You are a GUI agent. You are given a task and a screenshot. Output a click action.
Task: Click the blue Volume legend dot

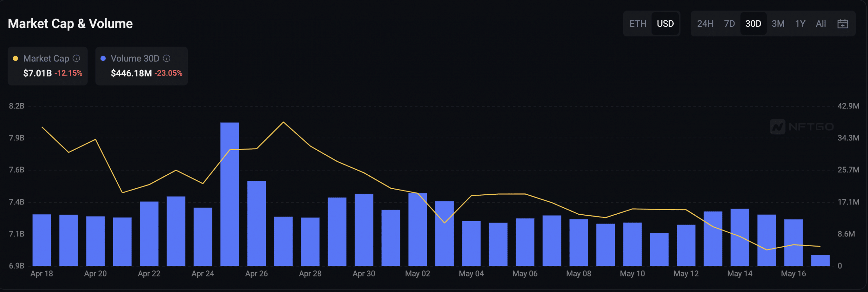coord(103,58)
